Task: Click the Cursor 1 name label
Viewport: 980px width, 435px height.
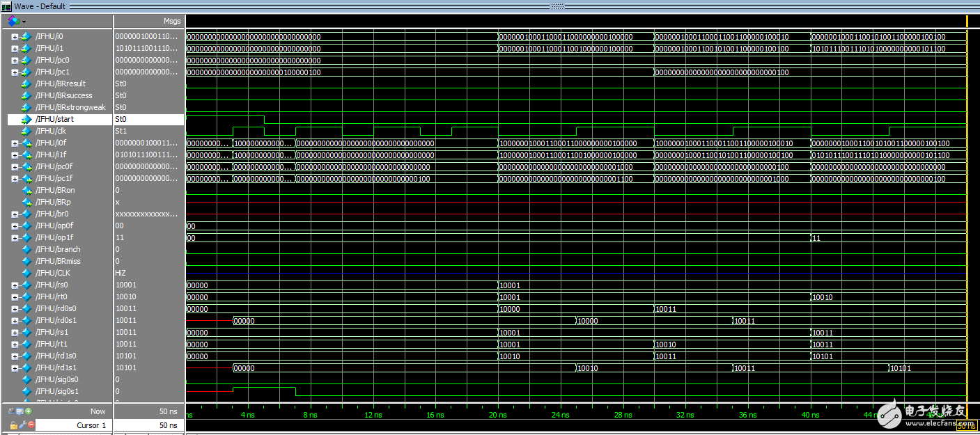Action: [91, 425]
